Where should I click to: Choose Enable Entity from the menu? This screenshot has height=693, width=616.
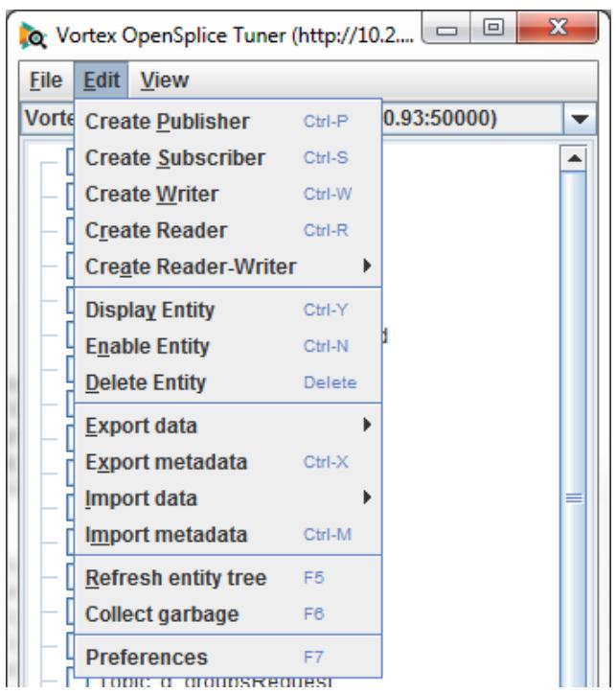(x=228, y=346)
